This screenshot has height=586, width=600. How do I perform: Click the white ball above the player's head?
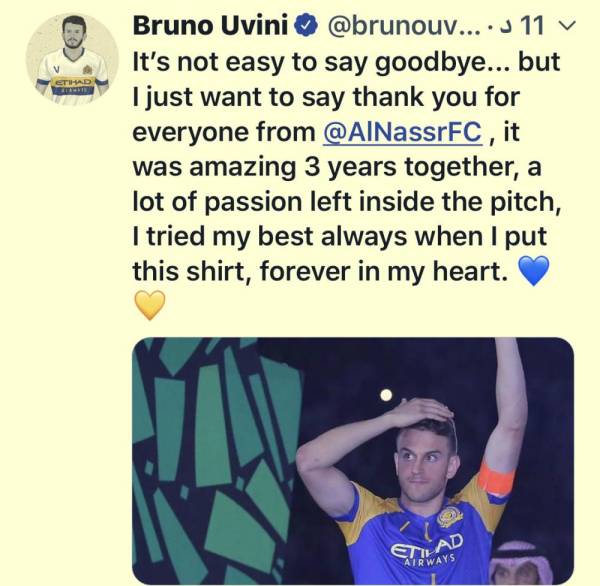click(x=386, y=395)
